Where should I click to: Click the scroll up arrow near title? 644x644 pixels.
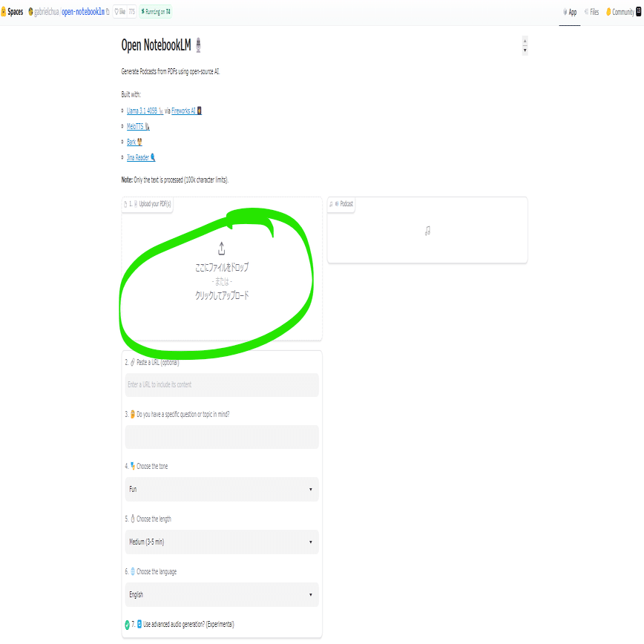point(525,41)
